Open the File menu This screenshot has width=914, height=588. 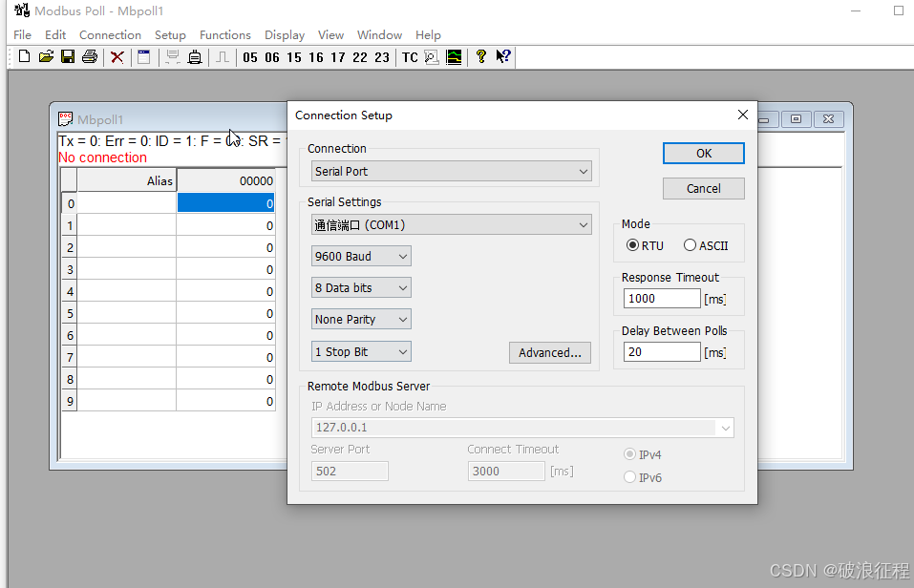[22, 35]
